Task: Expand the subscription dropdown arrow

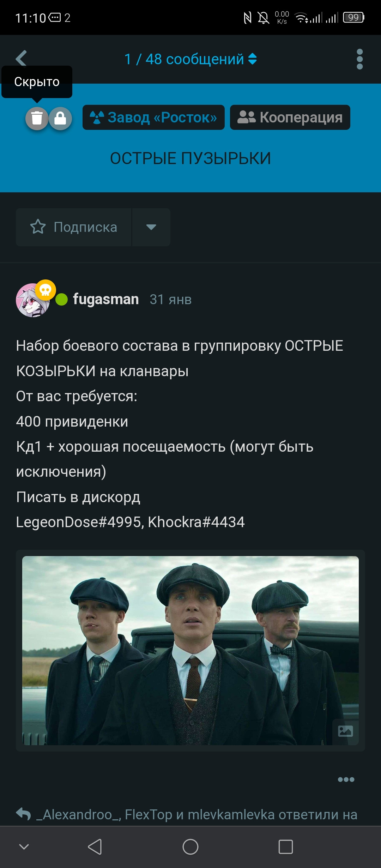Action: pyautogui.click(x=151, y=227)
